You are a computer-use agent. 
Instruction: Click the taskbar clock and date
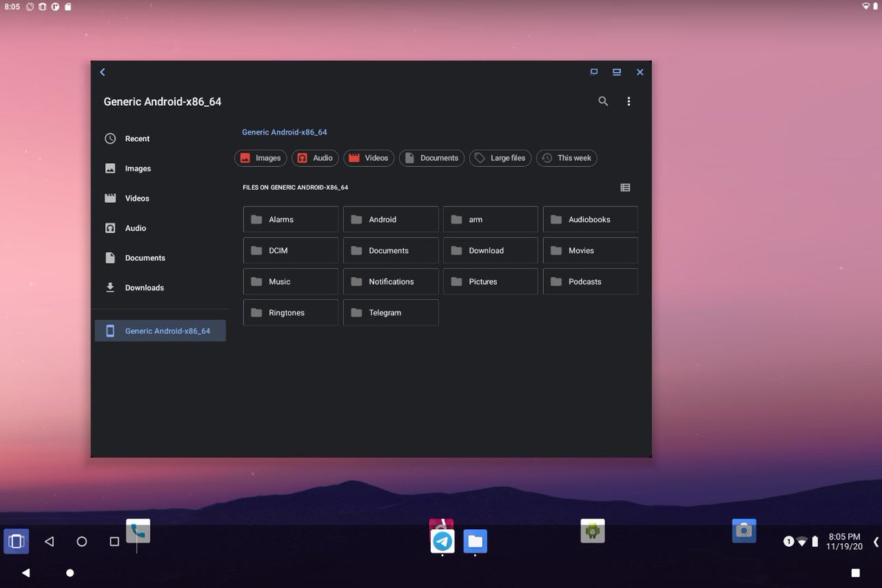tap(844, 542)
